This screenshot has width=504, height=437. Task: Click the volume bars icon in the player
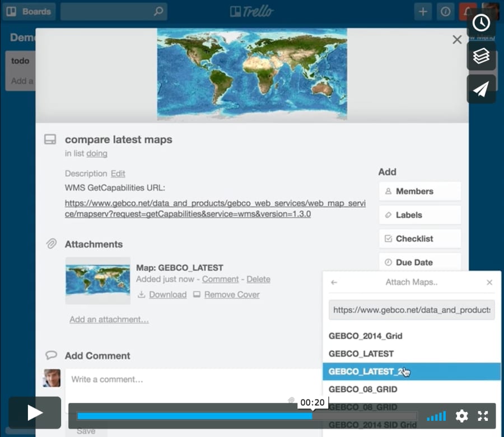(x=436, y=416)
